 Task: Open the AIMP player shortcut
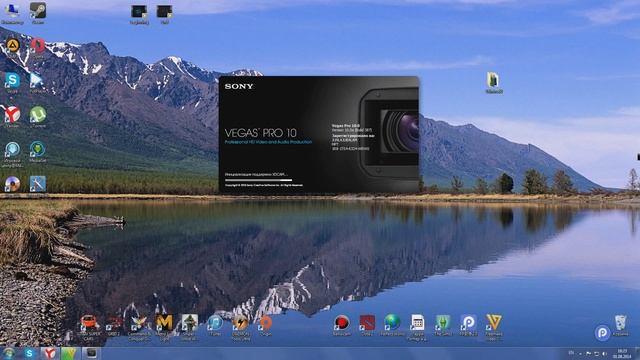click(12, 46)
